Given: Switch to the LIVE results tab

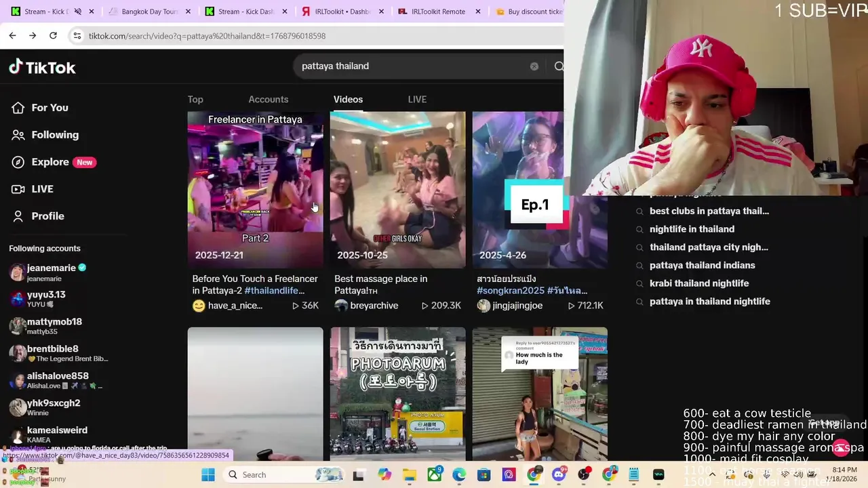Looking at the screenshot, I should [417, 100].
